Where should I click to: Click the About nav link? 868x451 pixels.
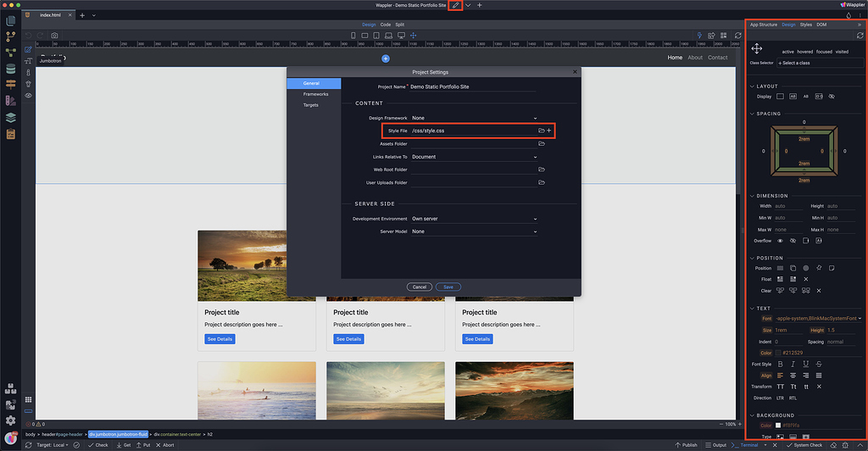[695, 58]
